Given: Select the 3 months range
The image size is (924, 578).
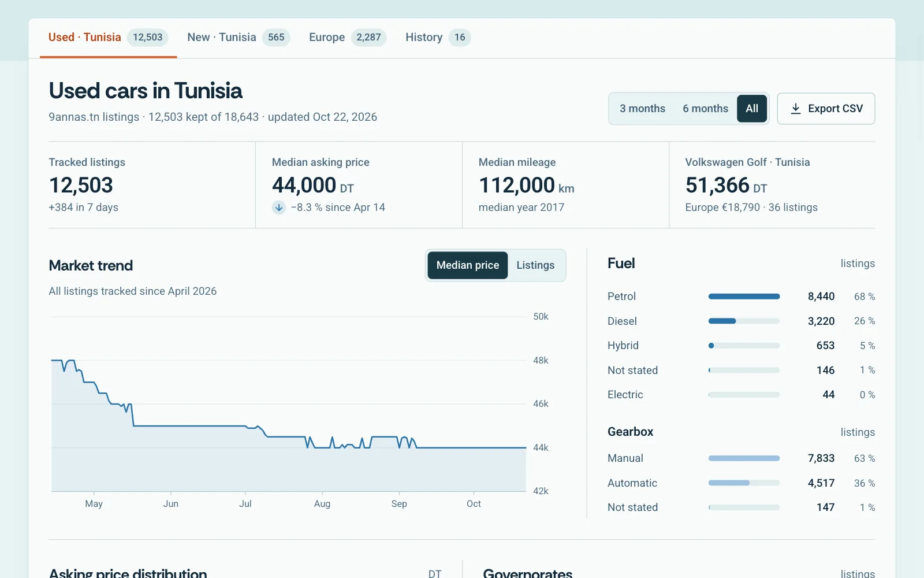Looking at the screenshot, I should click(x=642, y=109).
